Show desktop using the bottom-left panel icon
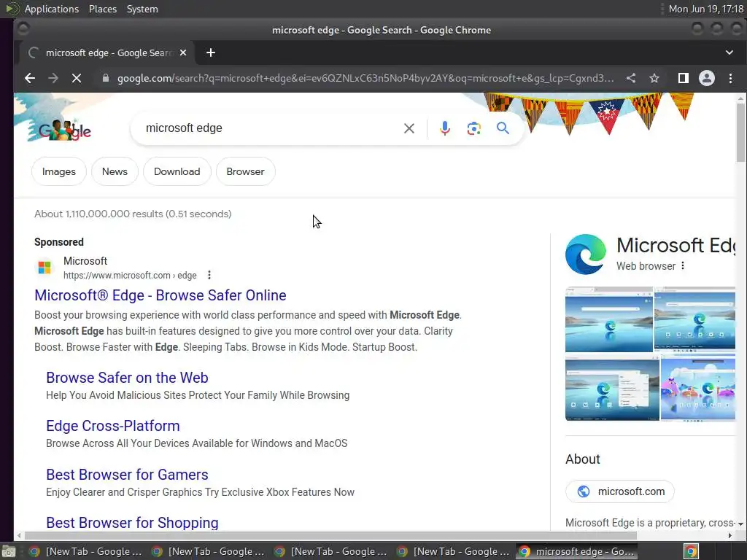The image size is (747, 560). pyautogui.click(x=9, y=551)
